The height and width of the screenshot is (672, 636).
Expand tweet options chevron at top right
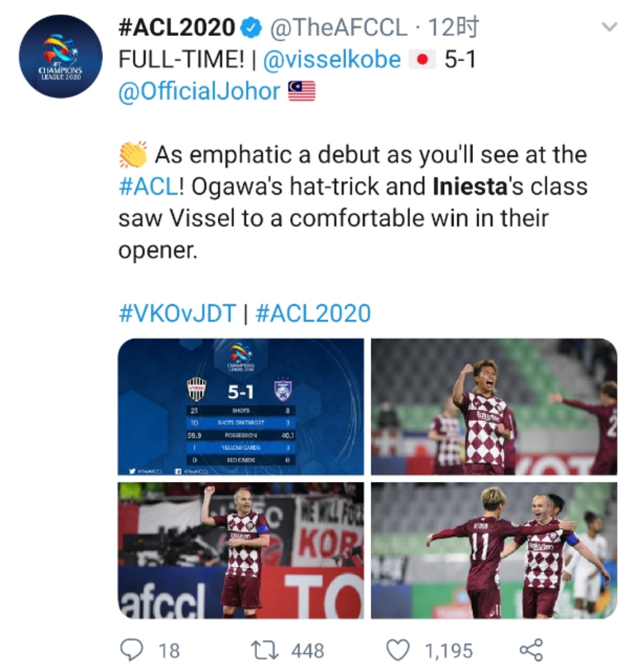click(x=609, y=27)
